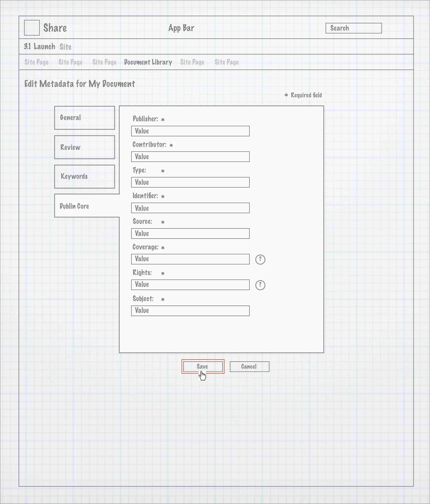Click the Coverage value input
The image size is (430, 504).
(x=190, y=259)
